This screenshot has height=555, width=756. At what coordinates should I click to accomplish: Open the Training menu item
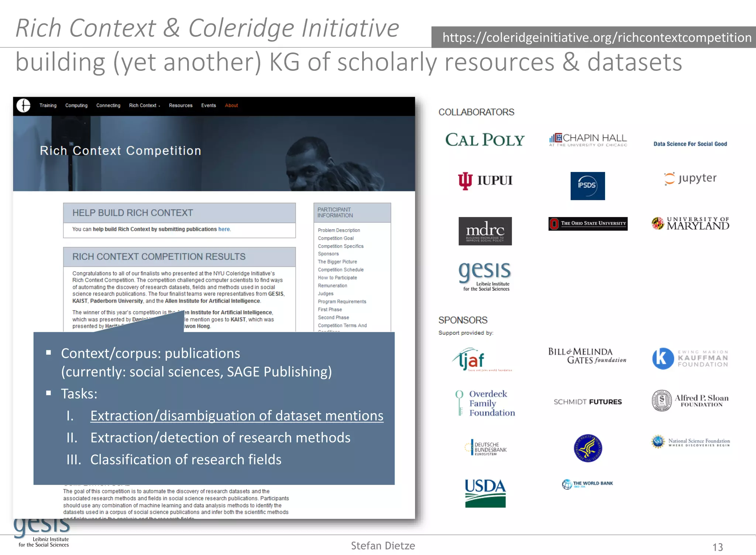click(48, 106)
